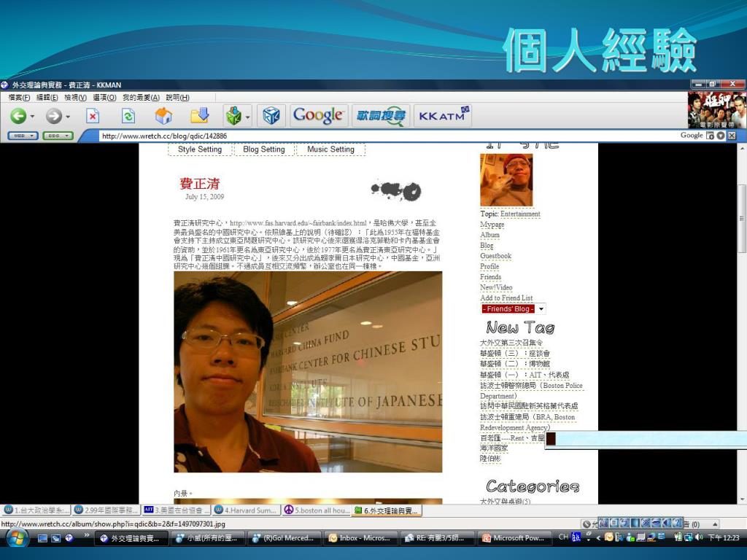Open the 海洋國家 tag link
Image resolution: width=747 pixels, height=560 pixels.
(494, 448)
